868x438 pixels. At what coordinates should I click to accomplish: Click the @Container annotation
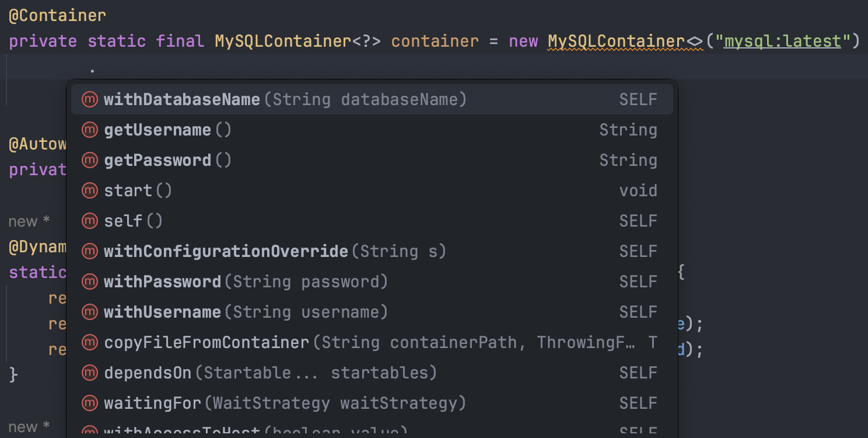pyautogui.click(x=57, y=16)
